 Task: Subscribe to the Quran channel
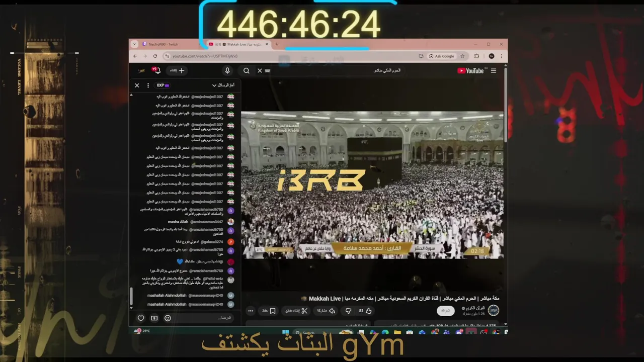(446, 311)
